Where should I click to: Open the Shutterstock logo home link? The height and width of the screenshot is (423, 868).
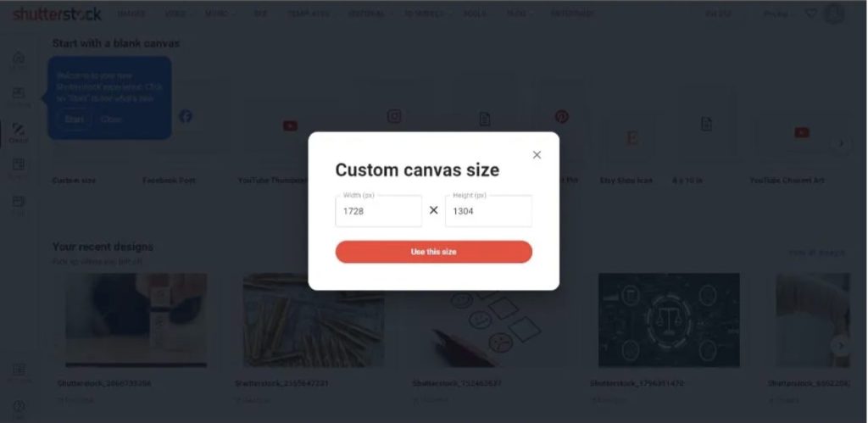(x=57, y=14)
